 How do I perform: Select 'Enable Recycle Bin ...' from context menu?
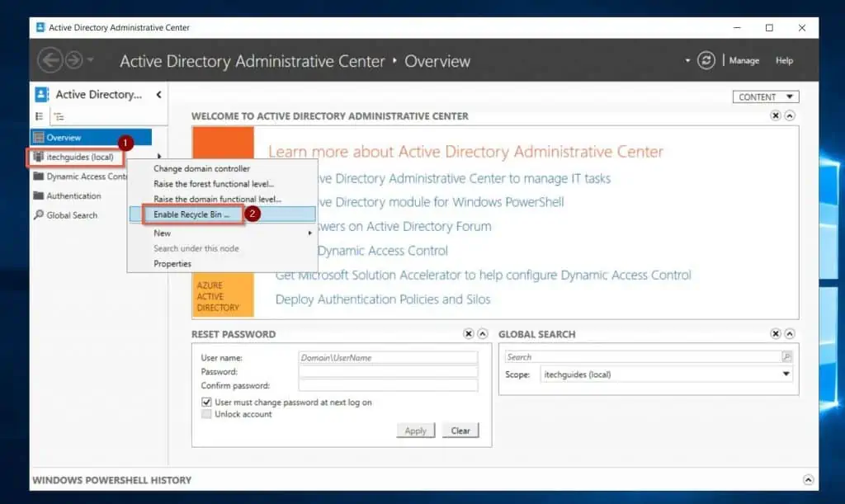[191, 214]
